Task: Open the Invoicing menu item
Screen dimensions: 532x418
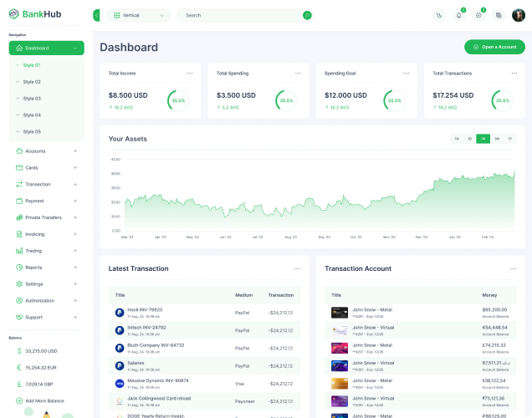Action: pyautogui.click(x=35, y=234)
